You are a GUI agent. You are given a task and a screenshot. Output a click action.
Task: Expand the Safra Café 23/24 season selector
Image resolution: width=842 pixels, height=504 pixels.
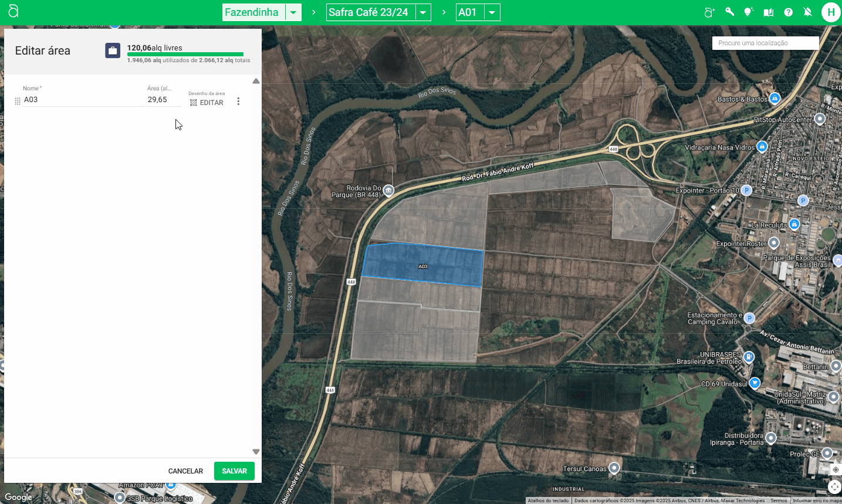[422, 12]
